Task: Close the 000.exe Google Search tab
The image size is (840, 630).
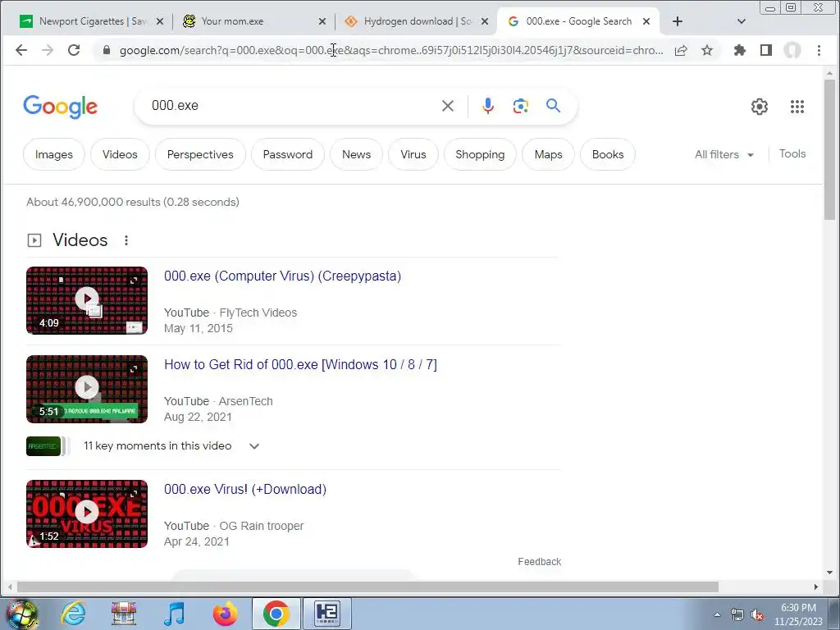Action: pyautogui.click(x=646, y=21)
